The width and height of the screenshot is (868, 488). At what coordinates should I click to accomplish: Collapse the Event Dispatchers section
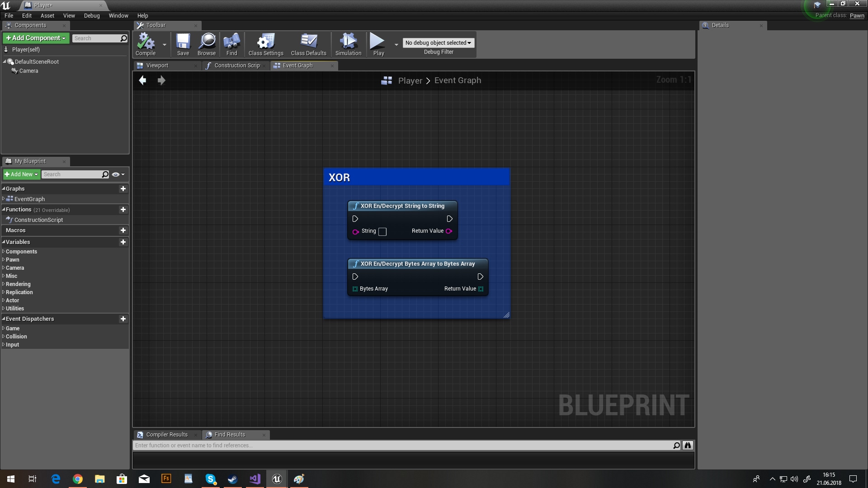[x=4, y=319]
